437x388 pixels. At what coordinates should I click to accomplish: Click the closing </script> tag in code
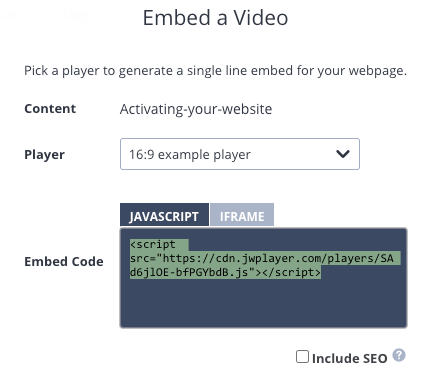291,272
